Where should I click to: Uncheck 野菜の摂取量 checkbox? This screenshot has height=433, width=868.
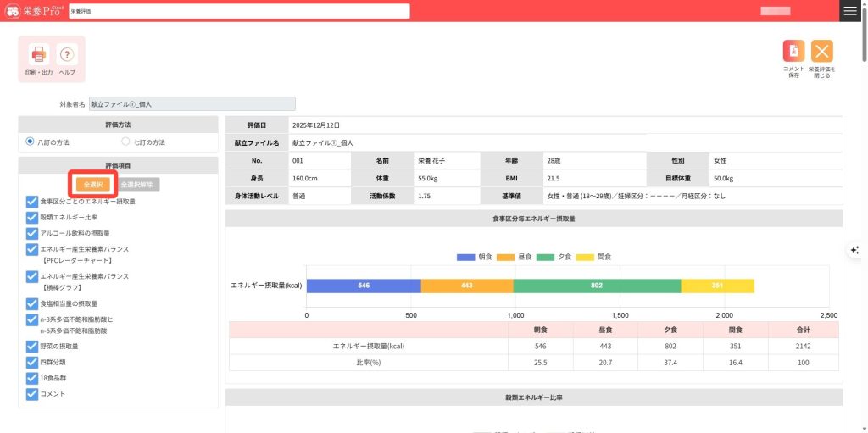(32, 346)
